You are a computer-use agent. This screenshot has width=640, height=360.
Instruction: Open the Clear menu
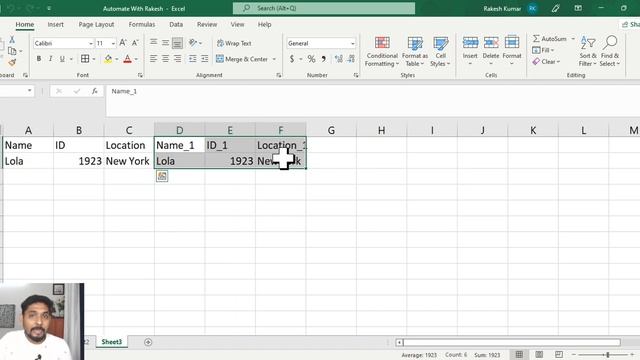pyautogui.click(x=546, y=62)
